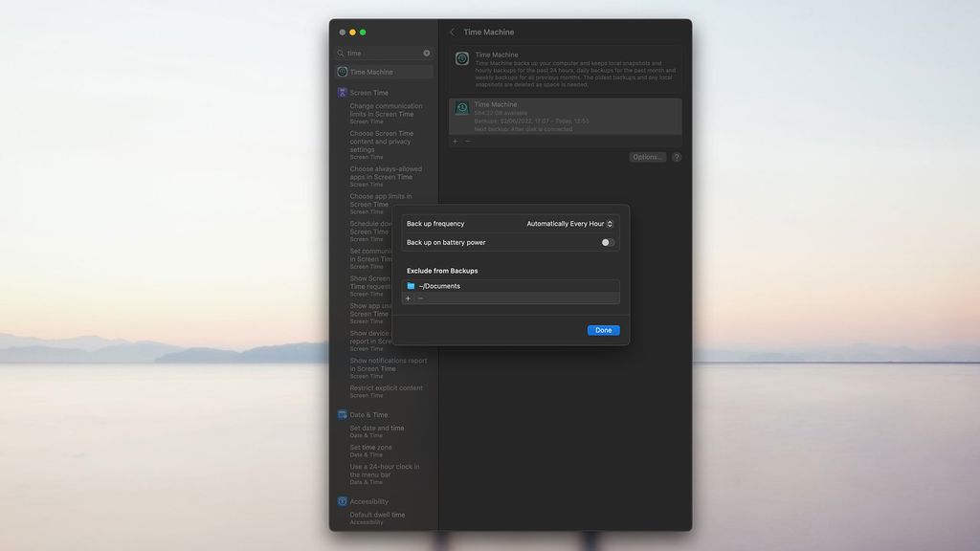The image size is (980, 551).
Task: Open help with the question mark button
Action: 677,157
